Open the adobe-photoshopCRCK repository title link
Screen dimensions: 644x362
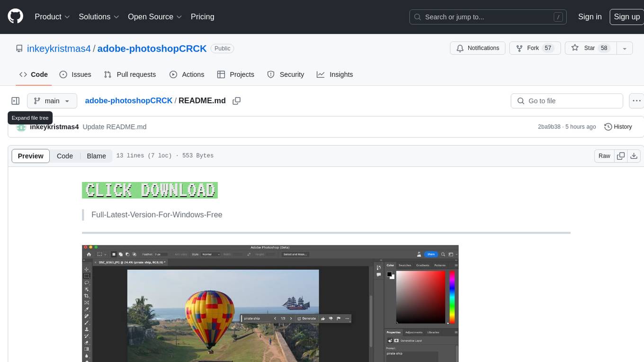152,48
